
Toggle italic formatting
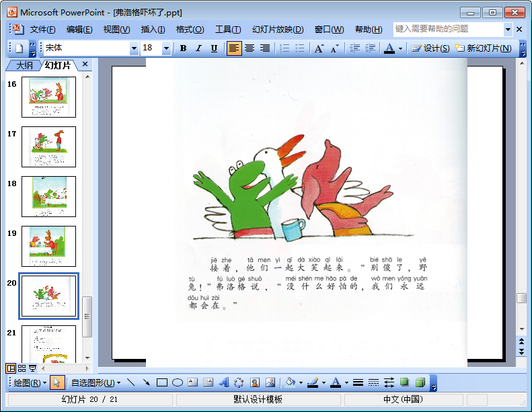(x=198, y=48)
